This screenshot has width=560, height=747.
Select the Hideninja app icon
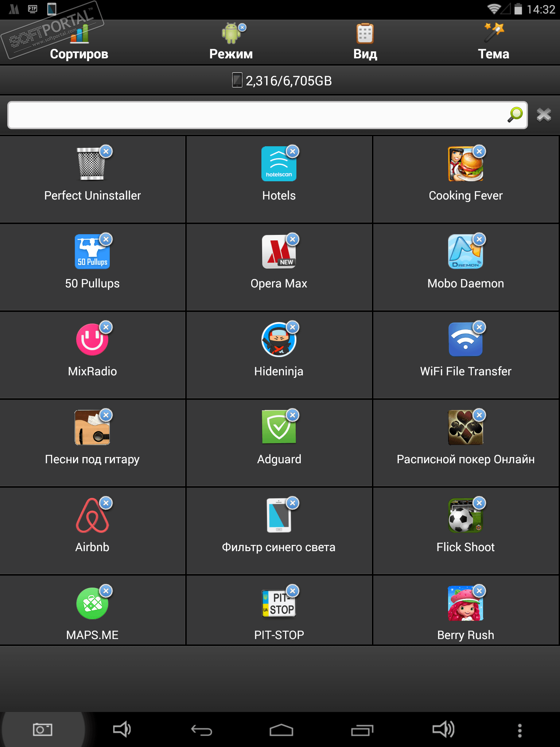click(x=279, y=340)
